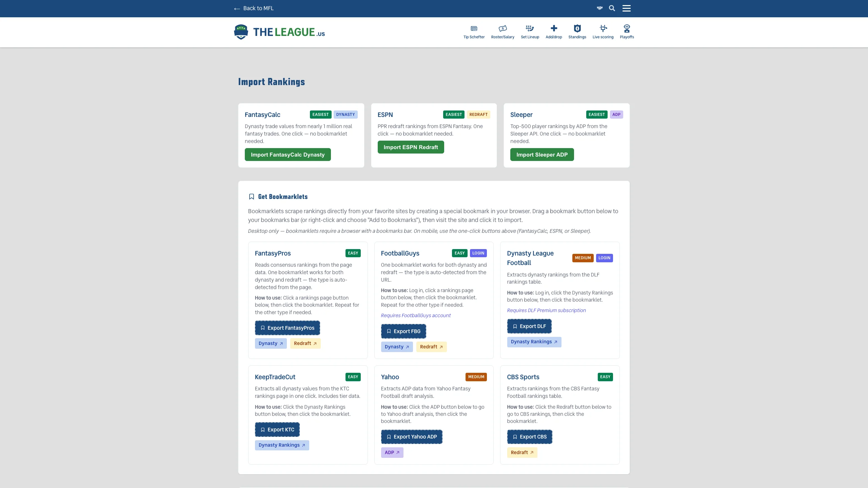Open FantasyPros Redraft rankings link
868x488 pixels.
click(305, 343)
